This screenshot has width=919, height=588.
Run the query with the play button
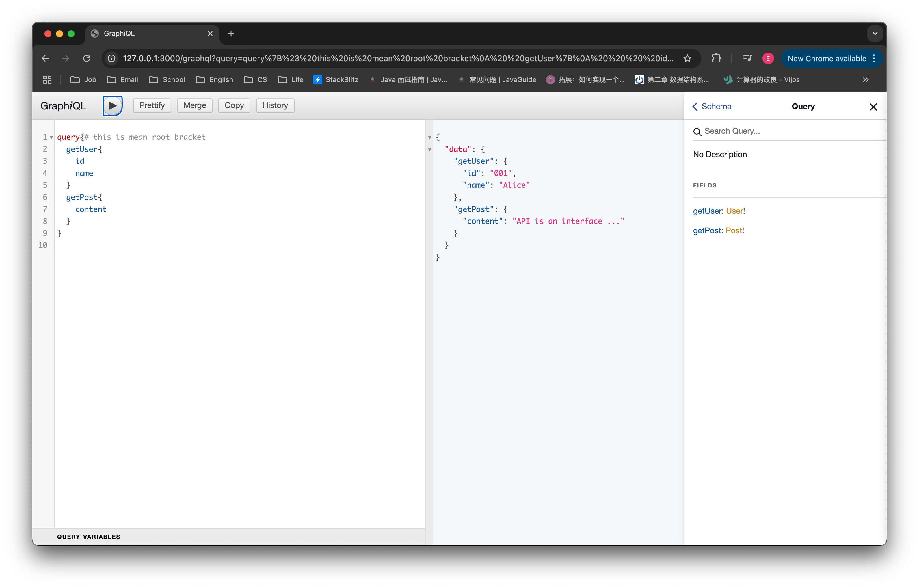pos(112,106)
